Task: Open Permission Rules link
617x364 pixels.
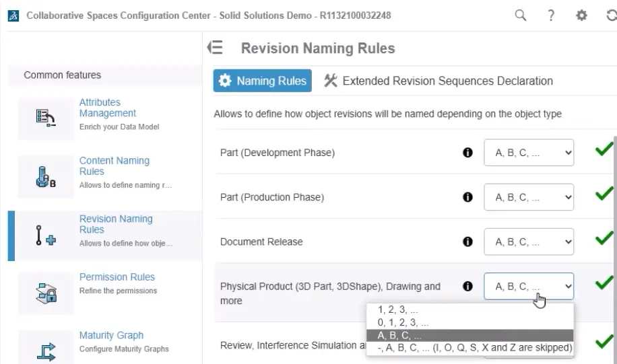Action: pyautogui.click(x=117, y=277)
